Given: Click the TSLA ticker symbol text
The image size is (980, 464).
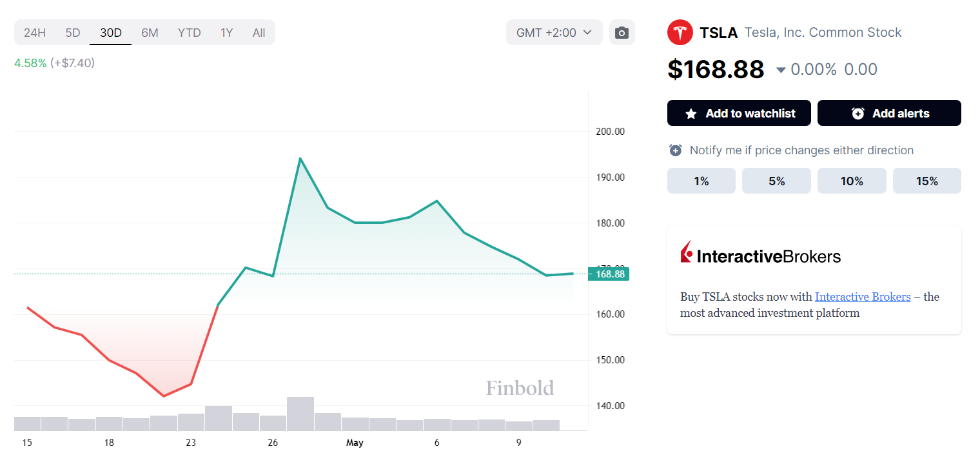Looking at the screenshot, I should pyautogui.click(x=718, y=33).
